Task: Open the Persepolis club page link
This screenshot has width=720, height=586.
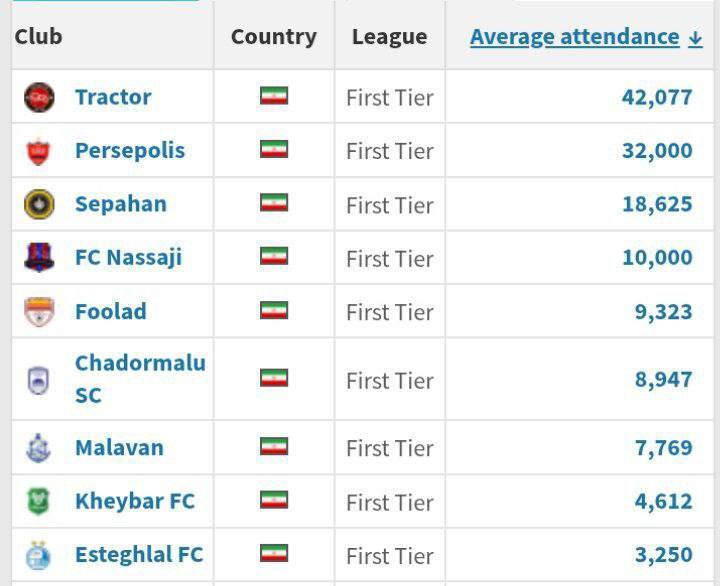Action: (130, 151)
